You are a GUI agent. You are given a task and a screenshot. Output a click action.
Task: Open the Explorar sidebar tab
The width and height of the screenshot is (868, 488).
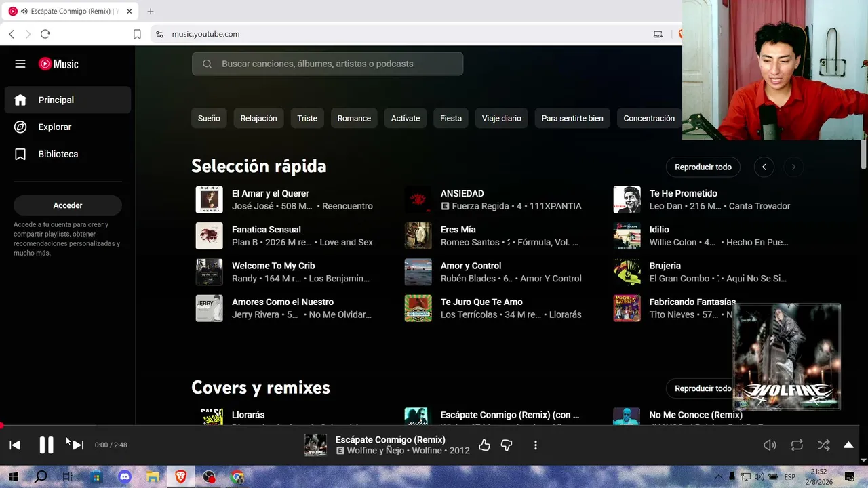point(68,127)
